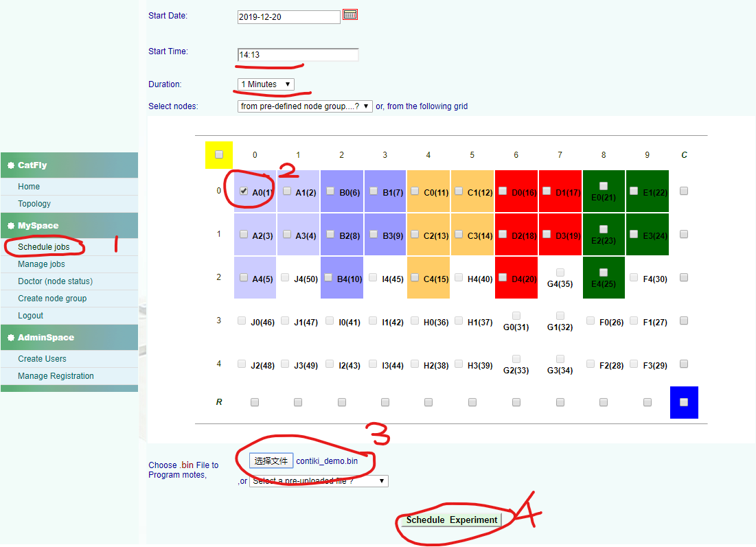Expand the pre-defined node group dropdown

(x=305, y=106)
